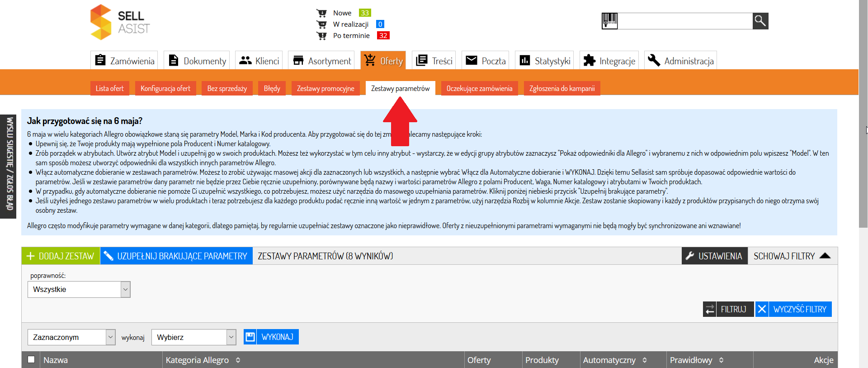Click the Po terminie link
The width and height of the screenshot is (868, 368).
pyautogui.click(x=351, y=36)
